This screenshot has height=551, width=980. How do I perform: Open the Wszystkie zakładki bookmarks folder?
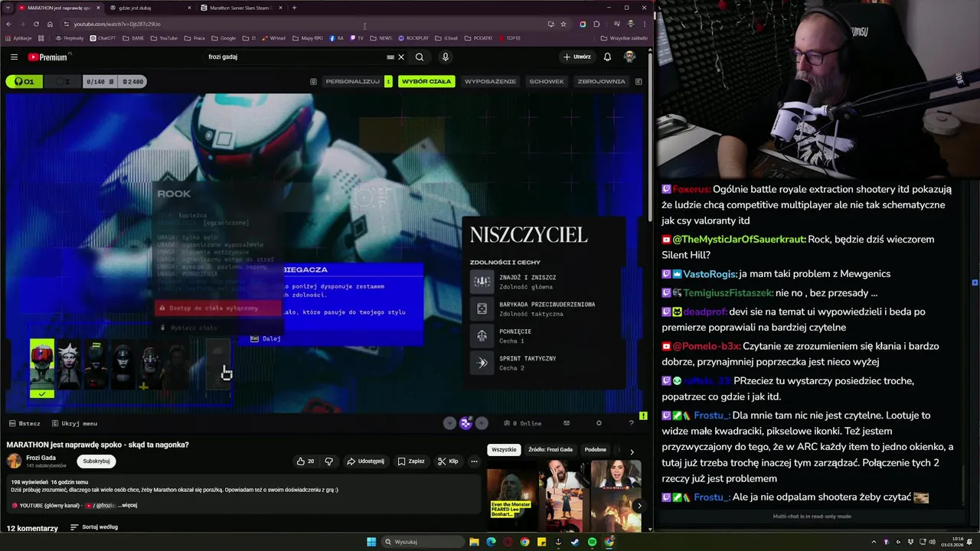tap(624, 38)
